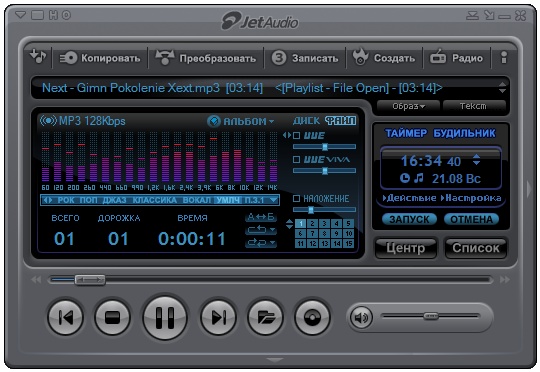Click the previous track button
The width and height of the screenshot is (540, 372).
point(66,317)
